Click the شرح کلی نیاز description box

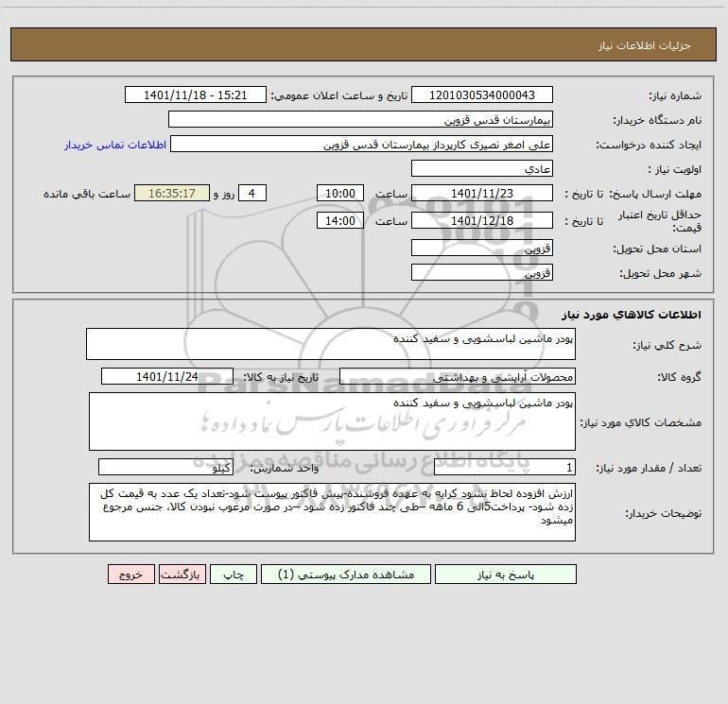tap(331, 344)
